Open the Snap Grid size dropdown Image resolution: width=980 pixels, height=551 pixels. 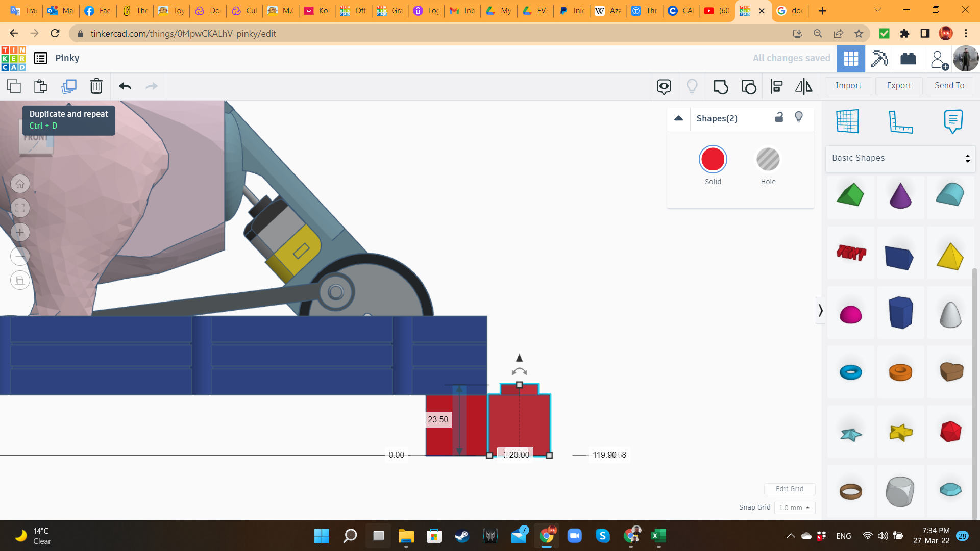794,508
